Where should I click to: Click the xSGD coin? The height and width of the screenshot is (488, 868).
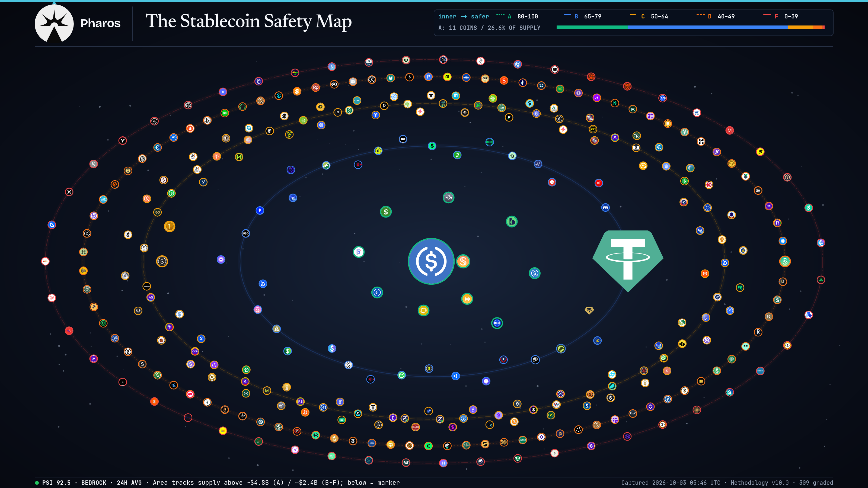tap(497, 323)
